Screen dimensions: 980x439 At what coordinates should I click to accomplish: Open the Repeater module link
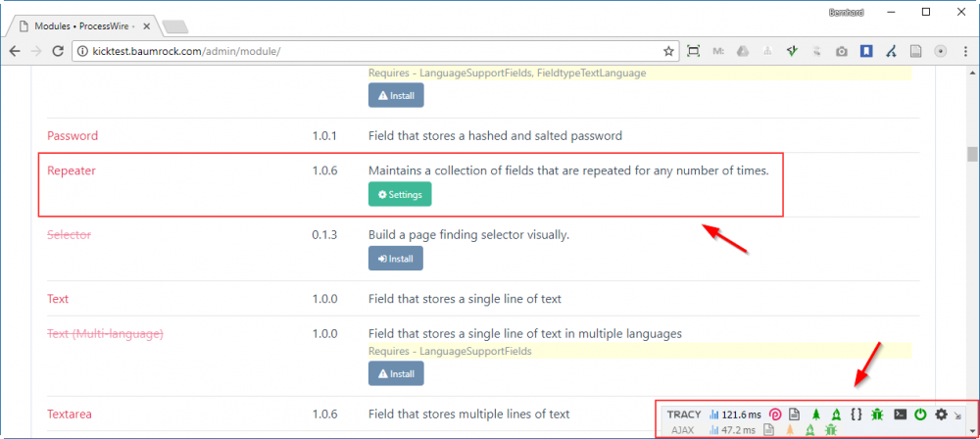pyautogui.click(x=72, y=171)
